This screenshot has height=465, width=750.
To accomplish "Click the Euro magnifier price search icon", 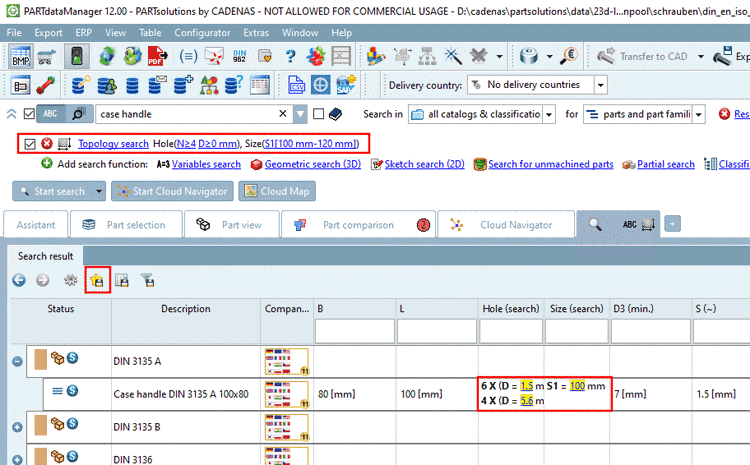I will [x=569, y=56].
